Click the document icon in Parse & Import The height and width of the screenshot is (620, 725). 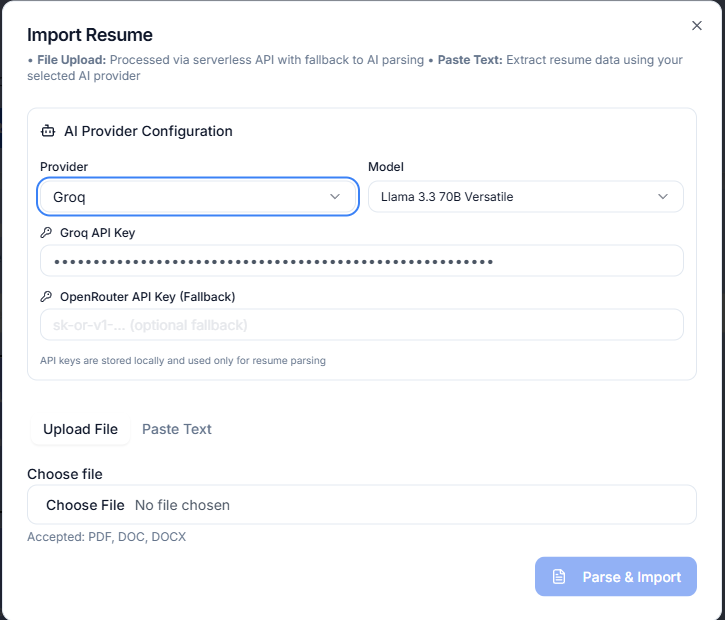coord(559,577)
